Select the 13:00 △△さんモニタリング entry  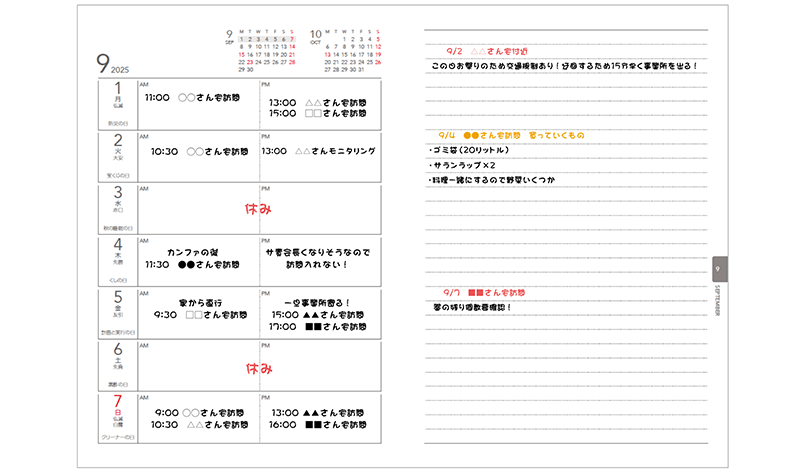coord(318,151)
